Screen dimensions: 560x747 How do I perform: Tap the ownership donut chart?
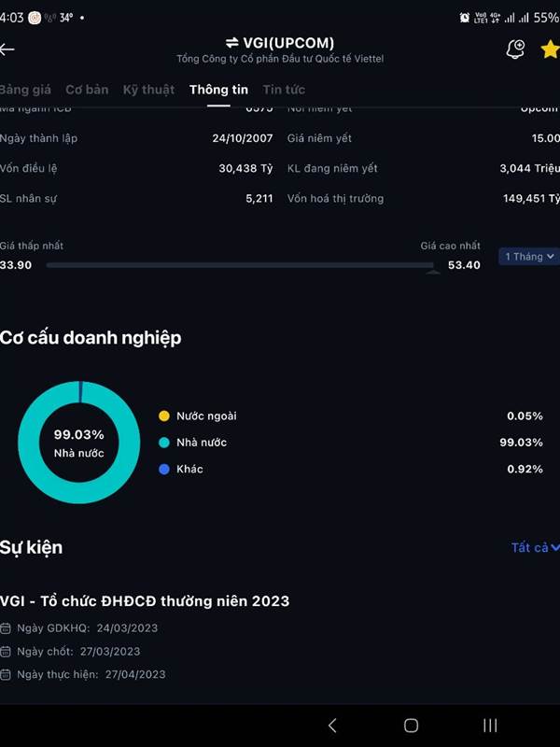79,442
